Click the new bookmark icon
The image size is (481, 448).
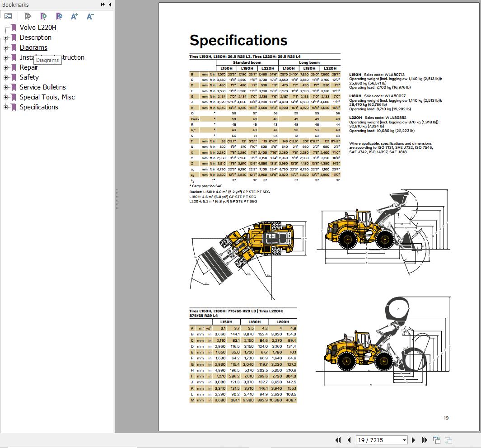(x=42, y=16)
